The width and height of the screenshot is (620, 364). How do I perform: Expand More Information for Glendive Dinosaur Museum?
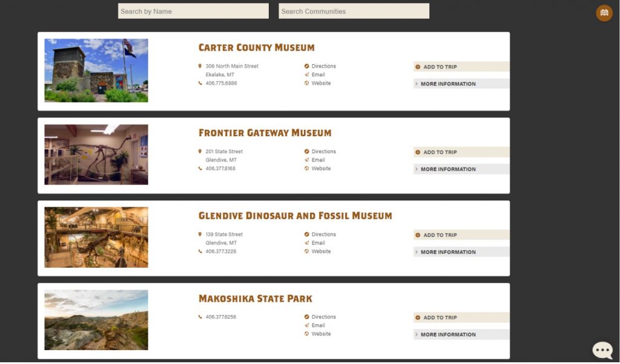(461, 252)
